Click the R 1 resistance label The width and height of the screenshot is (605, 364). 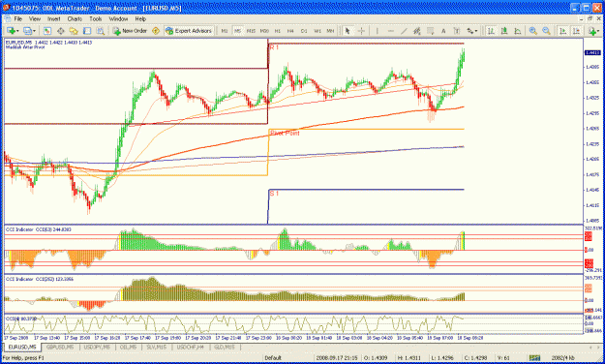pos(274,47)
